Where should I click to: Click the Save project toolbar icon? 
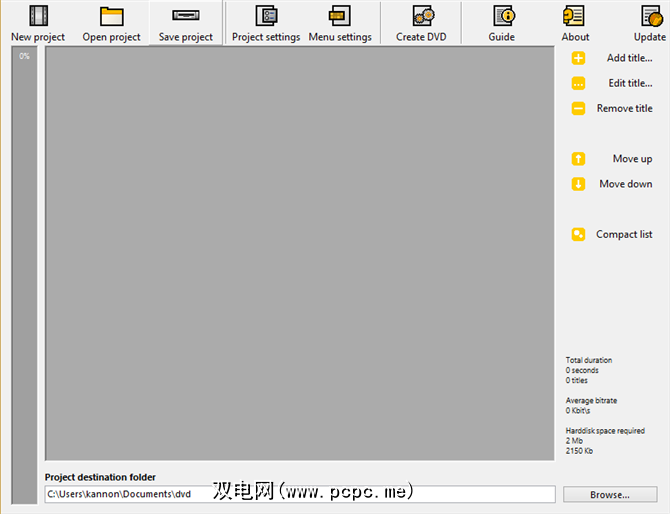click(x=185, y=15)
